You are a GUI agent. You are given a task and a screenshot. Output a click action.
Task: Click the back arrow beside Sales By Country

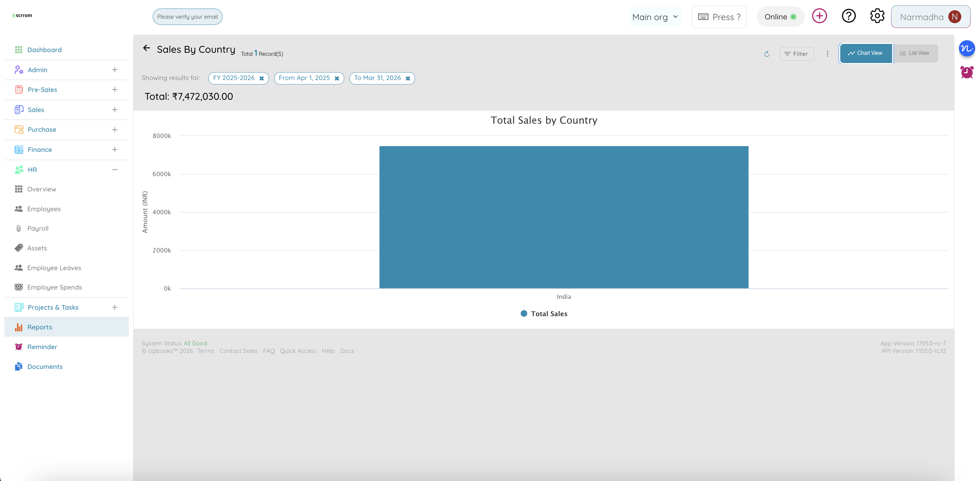(x=147, y=48)
